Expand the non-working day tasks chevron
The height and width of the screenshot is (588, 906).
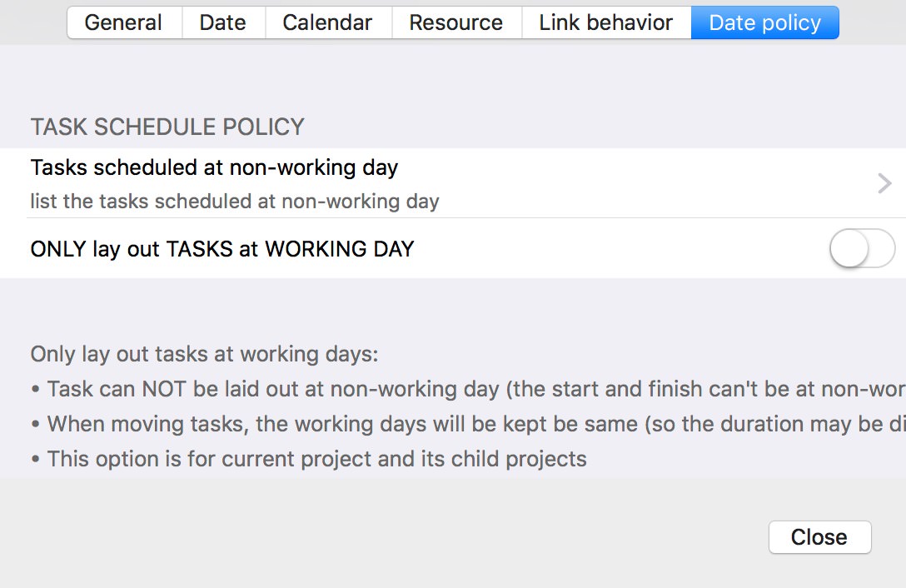point(884,183)
